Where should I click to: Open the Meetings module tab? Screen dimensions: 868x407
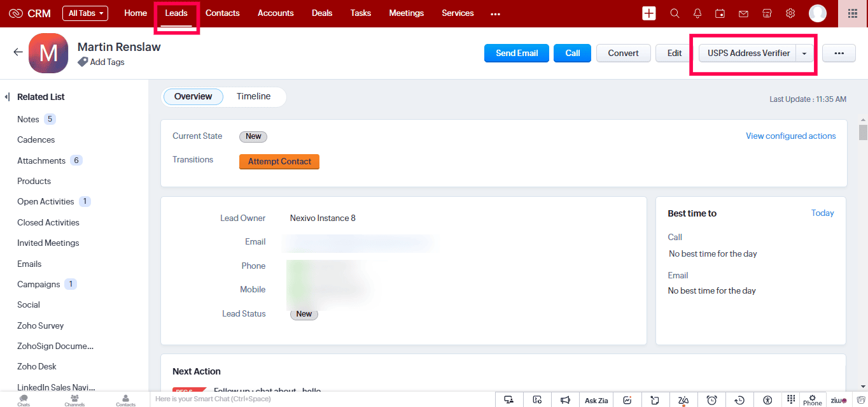(407, 13)
